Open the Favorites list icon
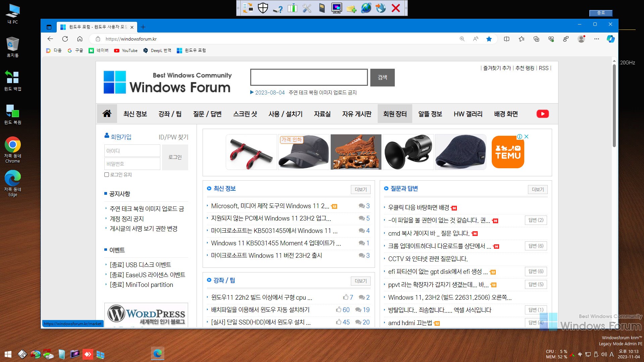The image size is (644, 362). point(522,39)
